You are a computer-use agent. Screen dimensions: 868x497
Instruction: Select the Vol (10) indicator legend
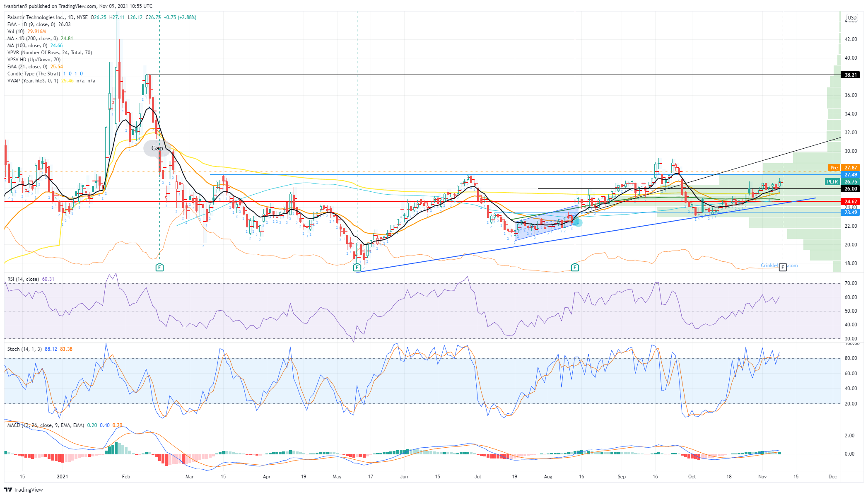coord(16,31)
